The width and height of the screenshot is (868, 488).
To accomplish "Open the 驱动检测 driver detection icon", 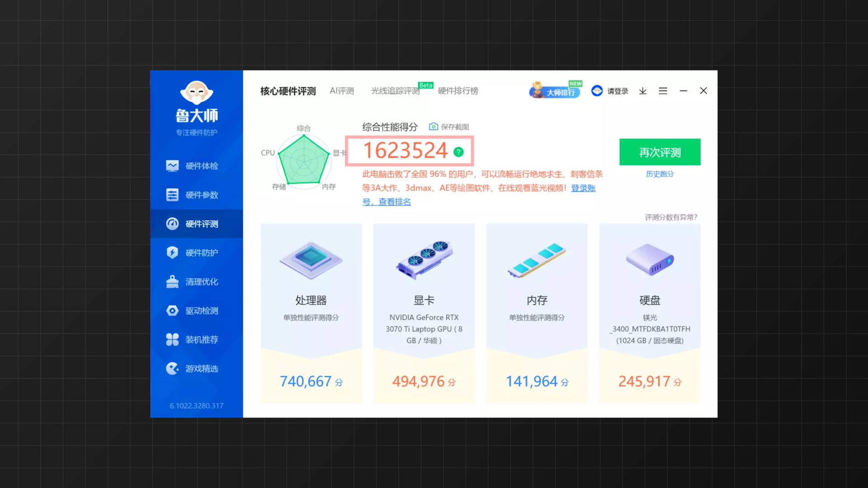I will 172,310.
